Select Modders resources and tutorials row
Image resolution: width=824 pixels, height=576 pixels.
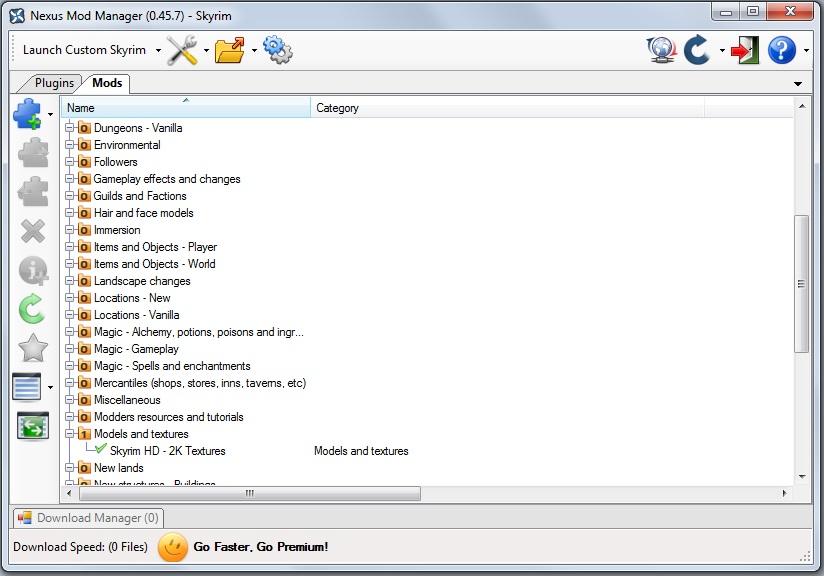tap(168, 417)
